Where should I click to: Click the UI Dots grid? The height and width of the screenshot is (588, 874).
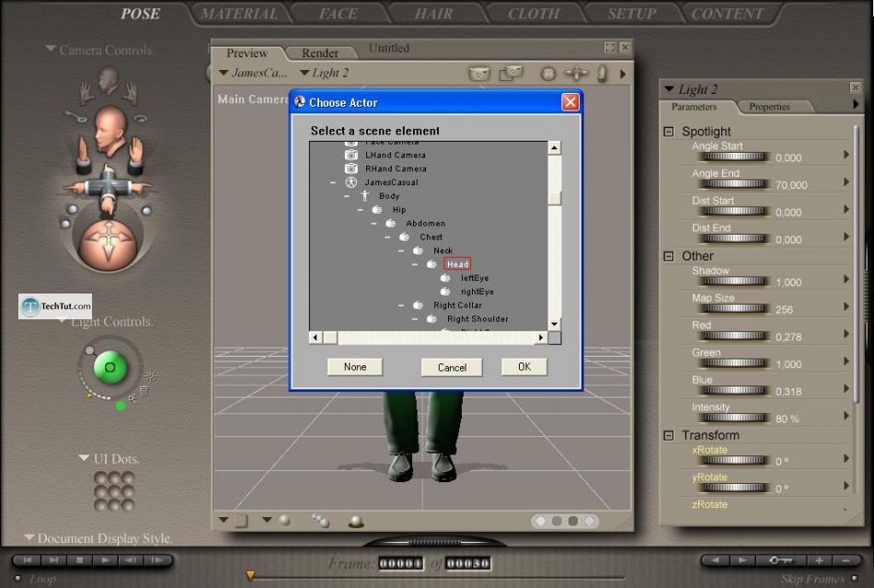pyautogui.click(x=114, y=491)
